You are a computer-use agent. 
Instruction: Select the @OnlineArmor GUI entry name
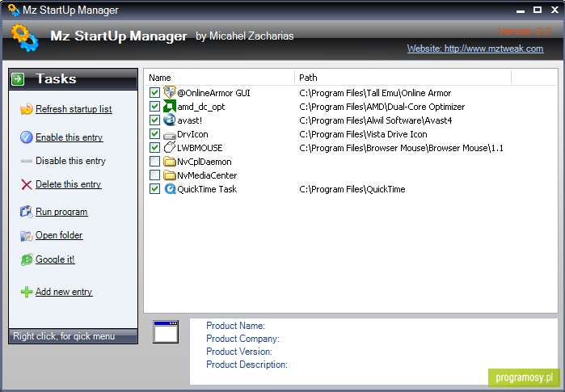click(x=213, y=93)
